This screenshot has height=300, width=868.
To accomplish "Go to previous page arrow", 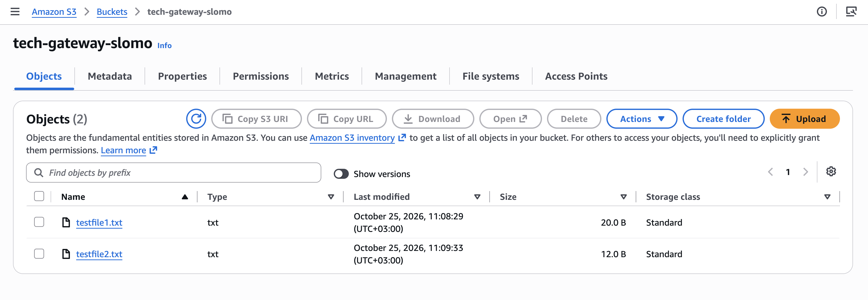I will click(x=771, y=172).
